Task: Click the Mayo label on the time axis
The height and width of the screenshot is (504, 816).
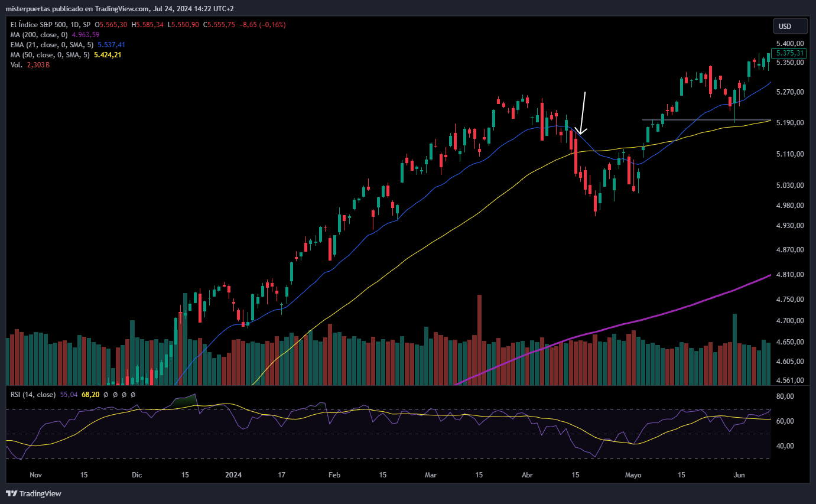Action: tap(633, 475)
